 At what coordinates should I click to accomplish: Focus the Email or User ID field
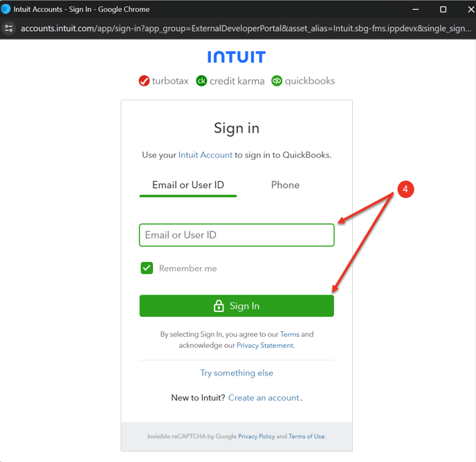(x=237, y=235)
